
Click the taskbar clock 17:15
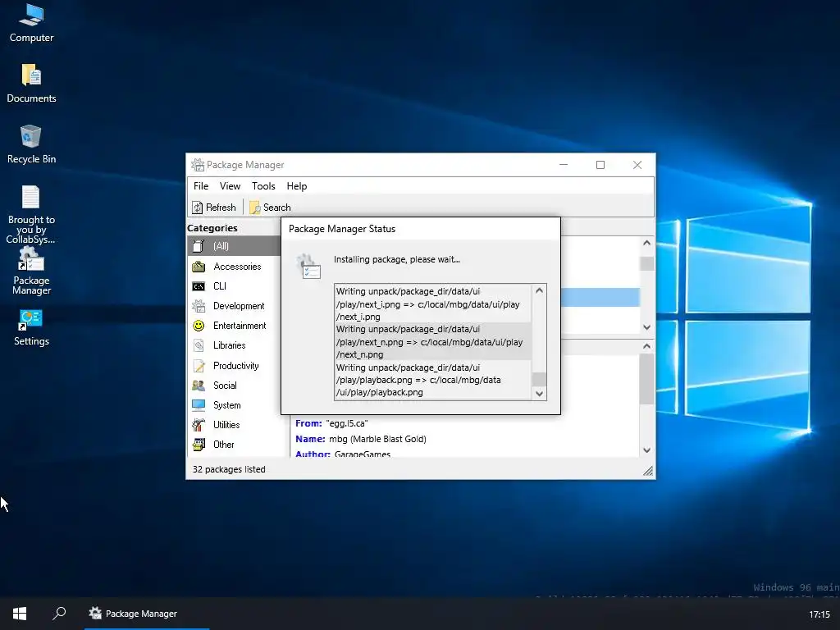[819, 614]
